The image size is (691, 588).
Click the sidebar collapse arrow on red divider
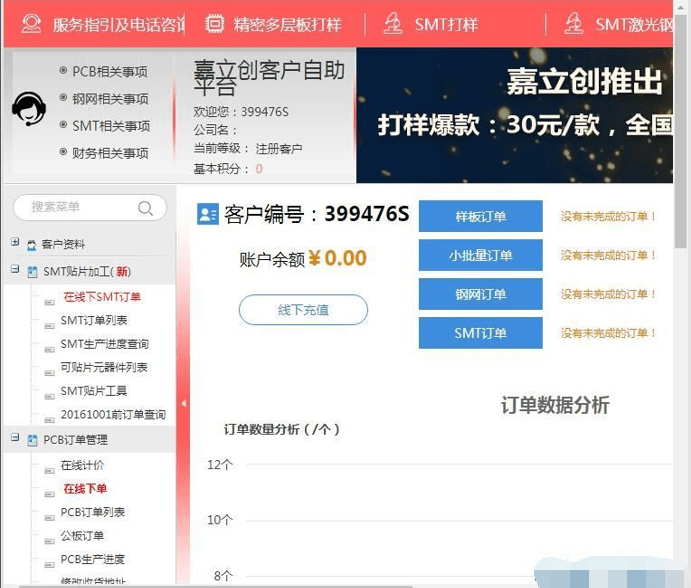point(184,403)
